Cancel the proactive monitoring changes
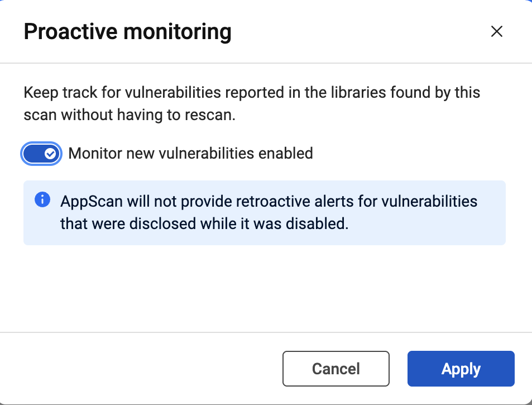Image resolution: width=532 pixels, height=405 pixels. 336,369
